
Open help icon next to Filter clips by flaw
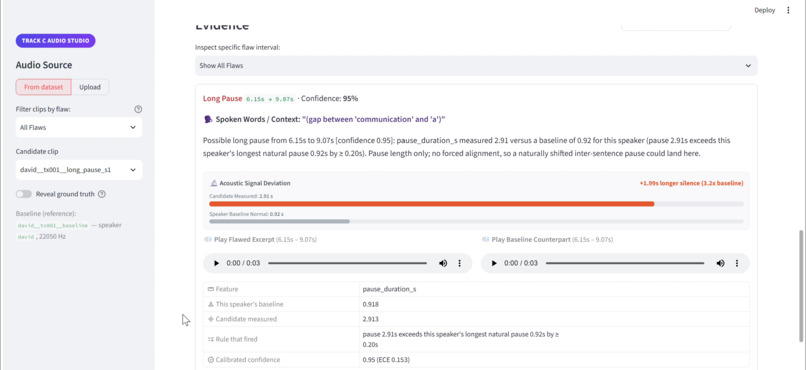(138, 109)
